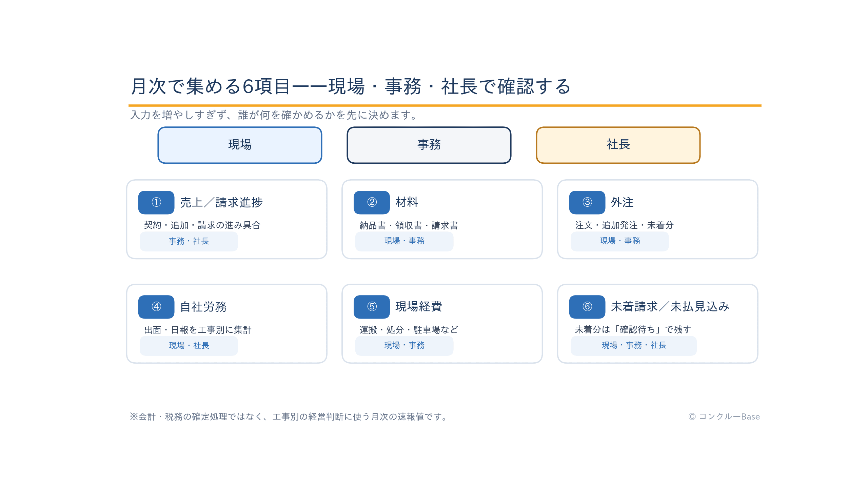Click the 現場・事務 tag under 現場経費
The image size is (868, 488).
pyautogui.click(x=404, y=346)
